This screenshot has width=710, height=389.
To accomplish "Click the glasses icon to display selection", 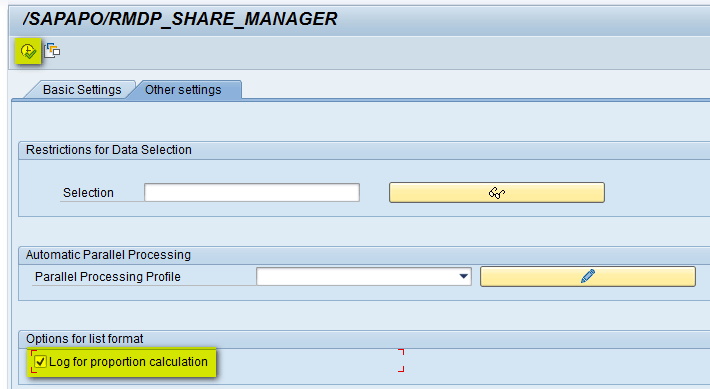I will point(497,193).
